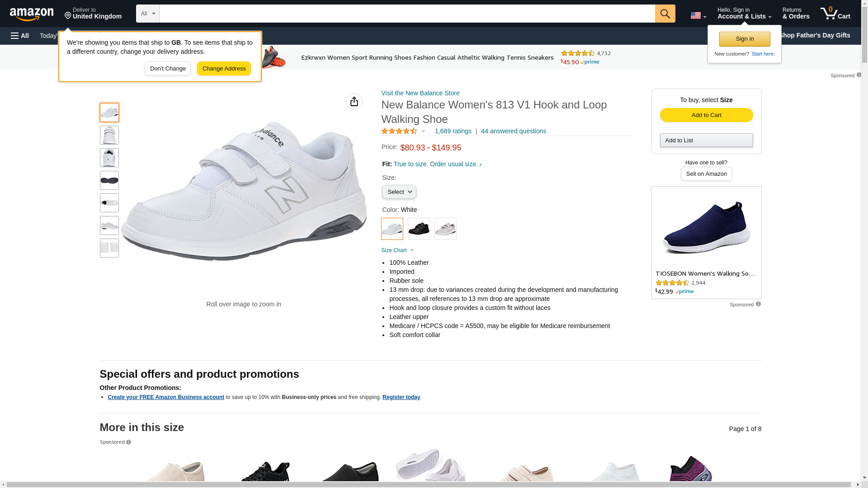The image size is (868, 488).
Task: Open the Size Select dropdown
Action: click(399, 192)
